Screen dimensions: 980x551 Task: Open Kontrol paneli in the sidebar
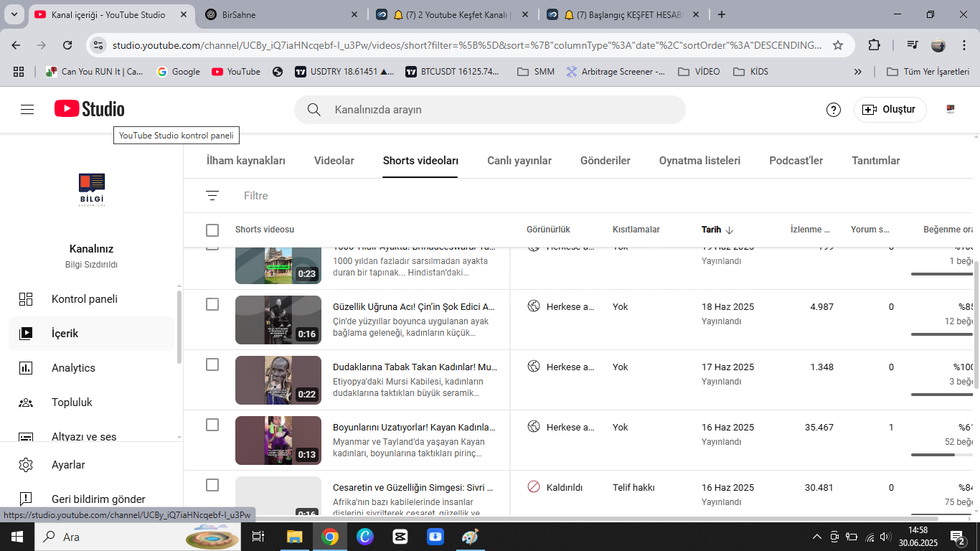pos(92,299)
